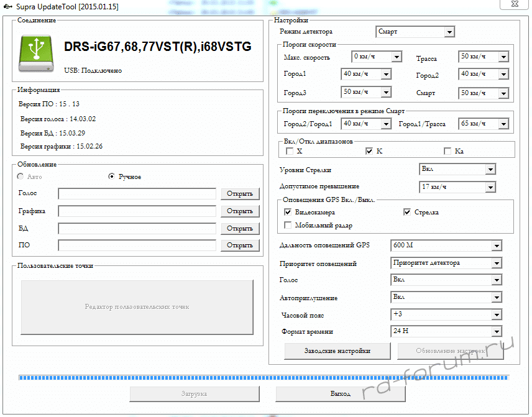The width and height of the screenshot is (532, 417).
Task: Click the Версия ПО : 15 . 13 text
Action: pos(49,104)
